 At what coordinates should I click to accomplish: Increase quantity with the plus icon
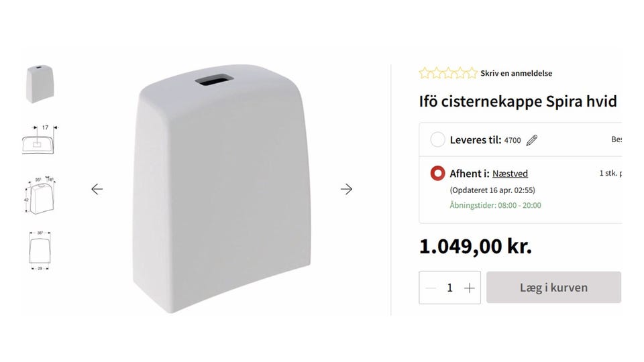[470, 288]
